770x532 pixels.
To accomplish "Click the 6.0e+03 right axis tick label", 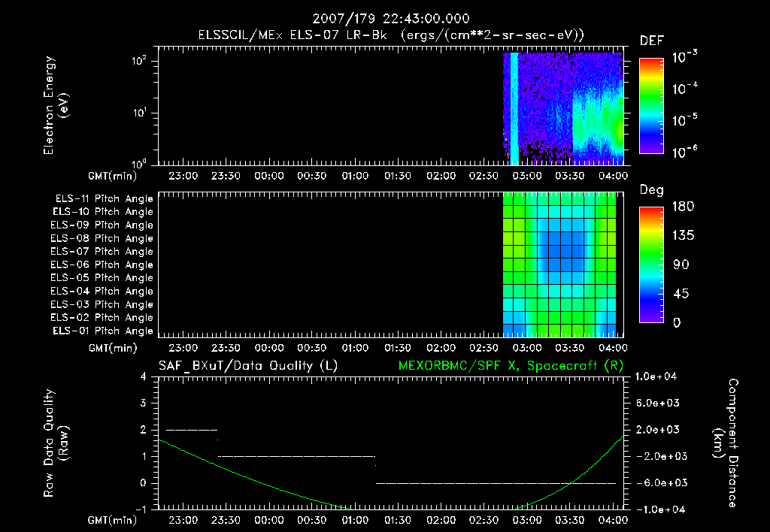I will [658, 404].
